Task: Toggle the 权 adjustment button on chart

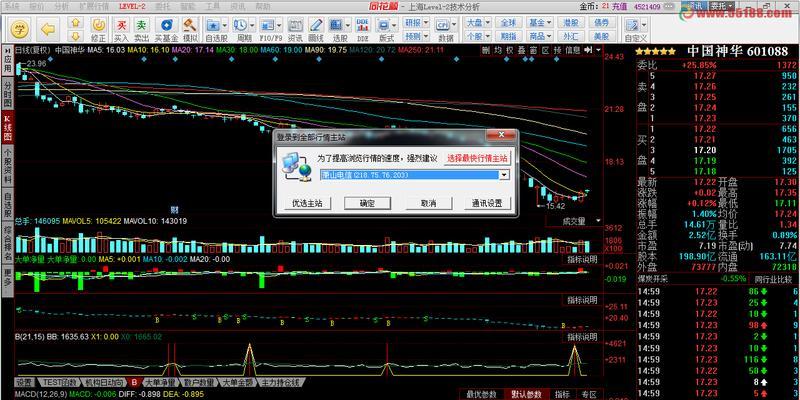Action: click(x=509, y=49)
